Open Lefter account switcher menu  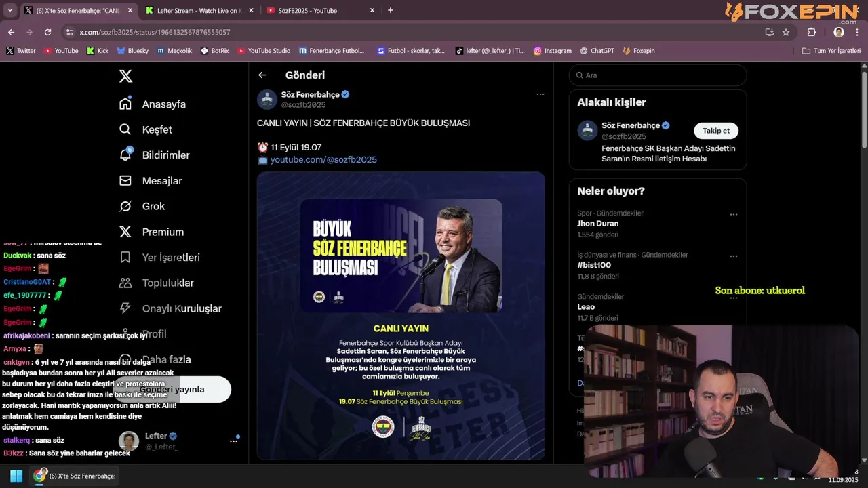[x=233, y=441]
